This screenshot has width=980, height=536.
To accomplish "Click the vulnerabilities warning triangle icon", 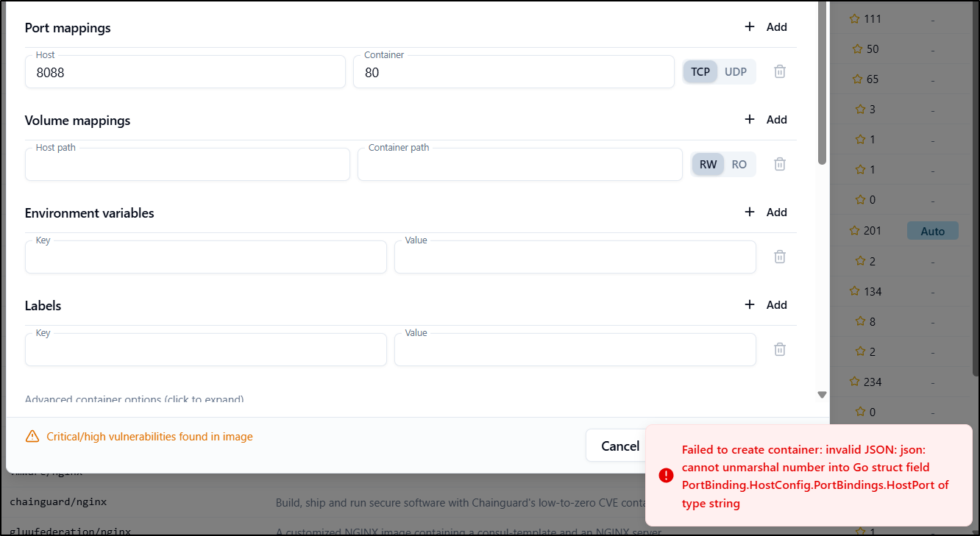I will coord(32,437).
